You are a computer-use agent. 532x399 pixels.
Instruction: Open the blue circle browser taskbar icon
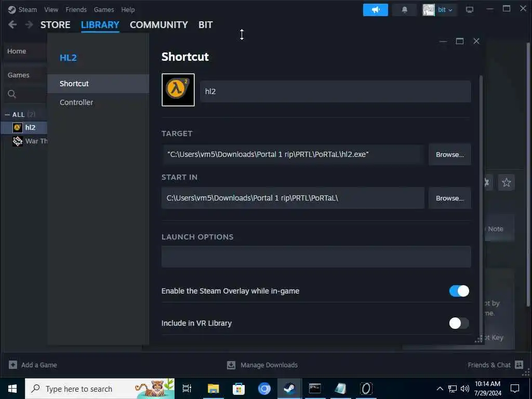(x=264, y=389)
